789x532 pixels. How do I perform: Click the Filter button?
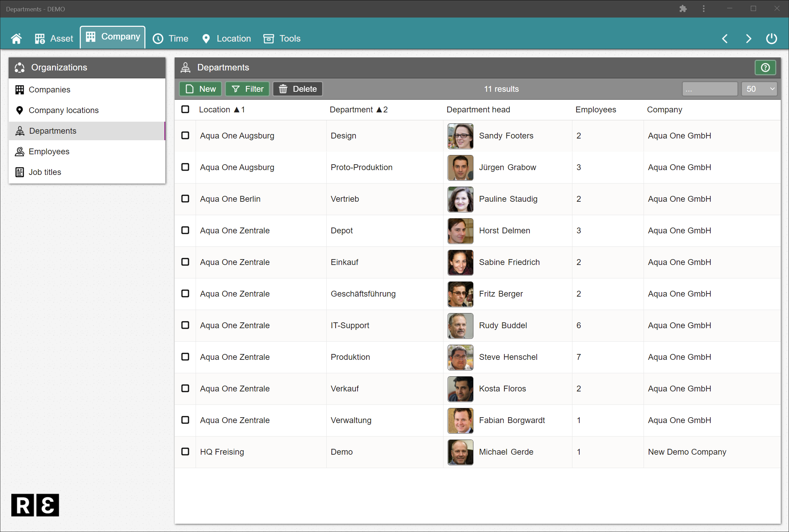tap(247, 89)
